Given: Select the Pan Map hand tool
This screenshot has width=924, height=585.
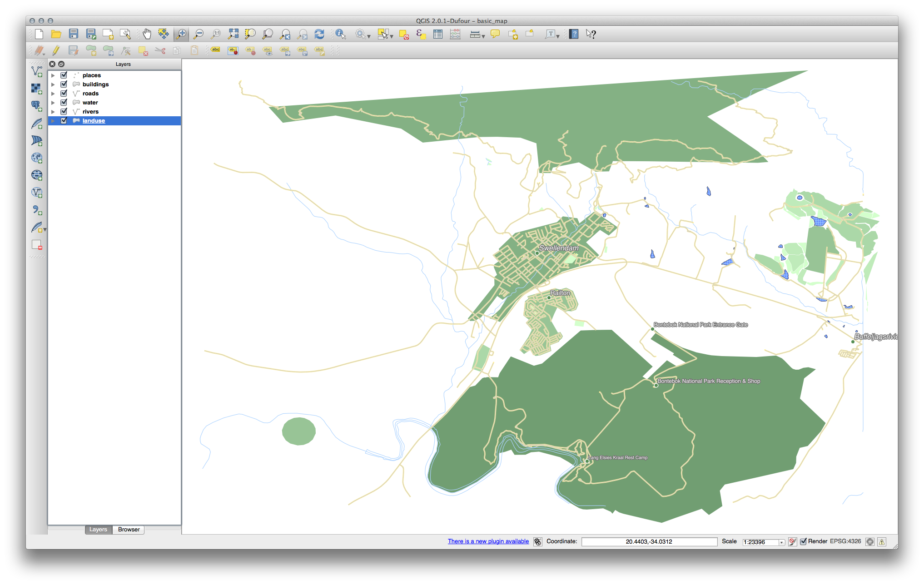Looking at the screenshot, I should point(147,34).
